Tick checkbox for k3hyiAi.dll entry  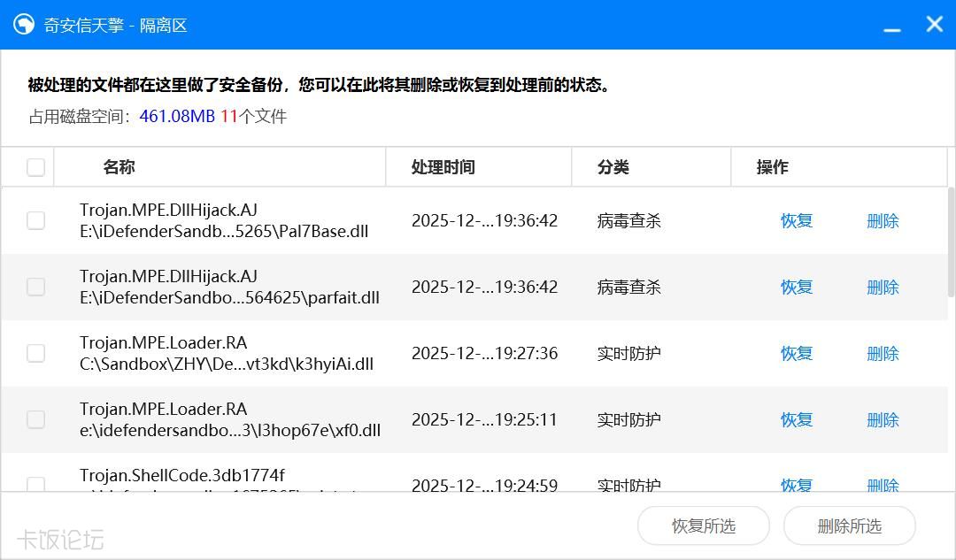click(x=35, y=353)
